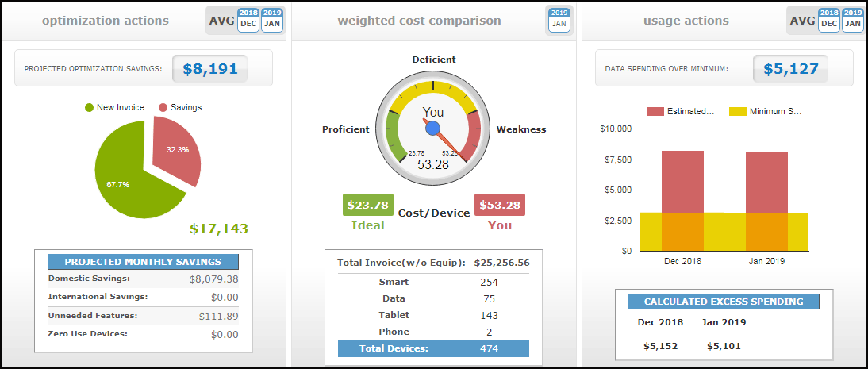Screen dimensions: 868x369
Task: Click gauge reading 53.28
Action: click(433, 164)
